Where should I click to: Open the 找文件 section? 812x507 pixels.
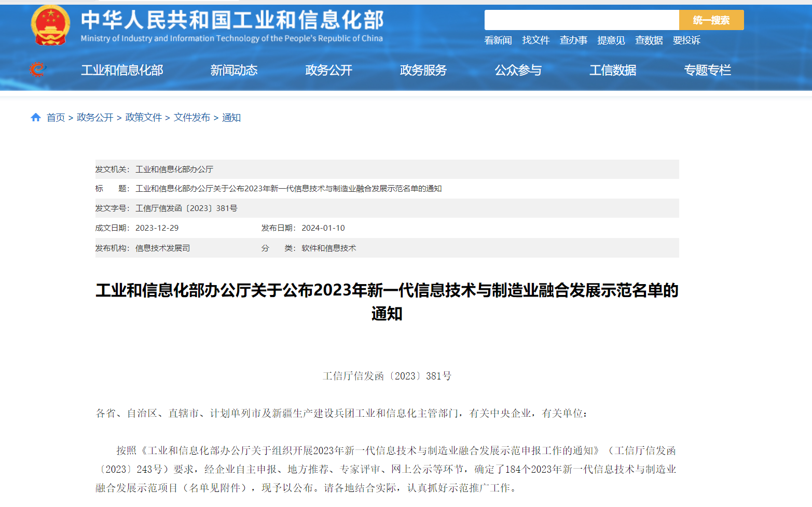click(535, 40)
